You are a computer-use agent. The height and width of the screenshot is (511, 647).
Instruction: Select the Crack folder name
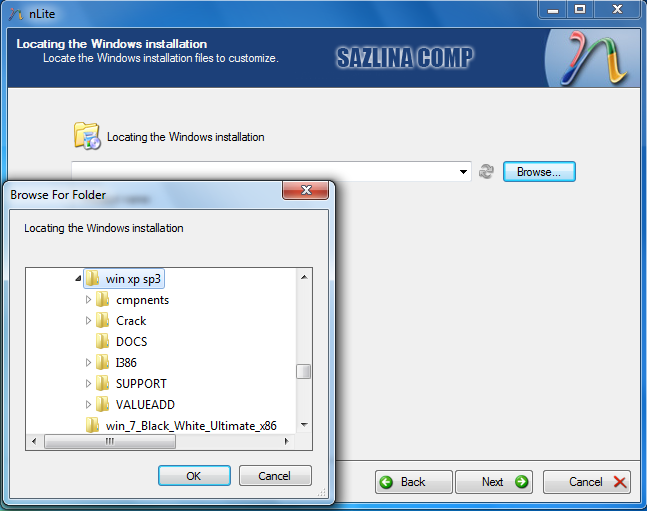(131, 321)
